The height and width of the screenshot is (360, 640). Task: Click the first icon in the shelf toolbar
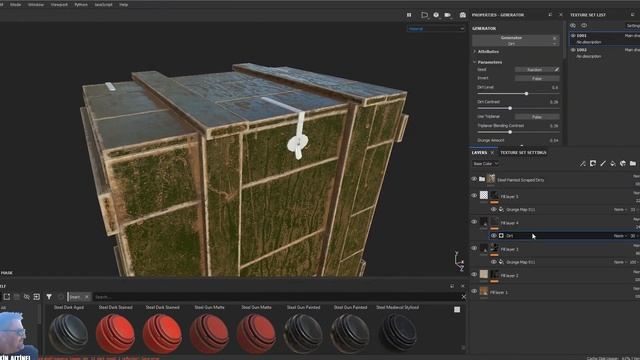(7, 297)
